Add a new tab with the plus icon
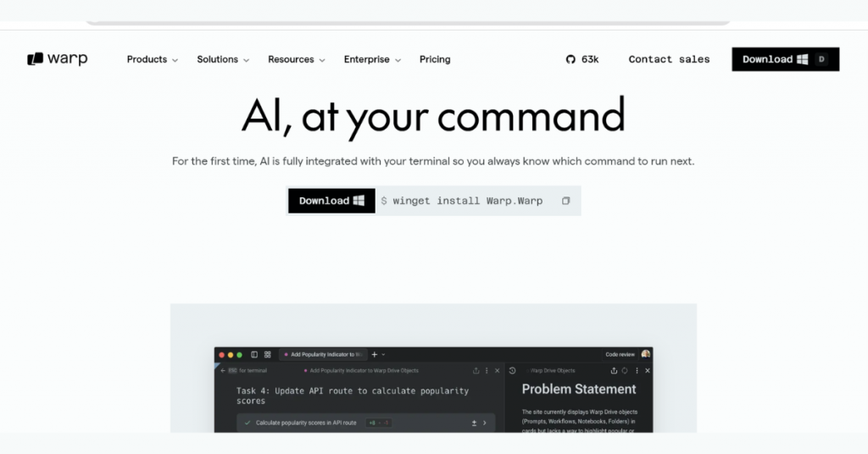This screenshot has width=868, height=454. tap(374, 354)
